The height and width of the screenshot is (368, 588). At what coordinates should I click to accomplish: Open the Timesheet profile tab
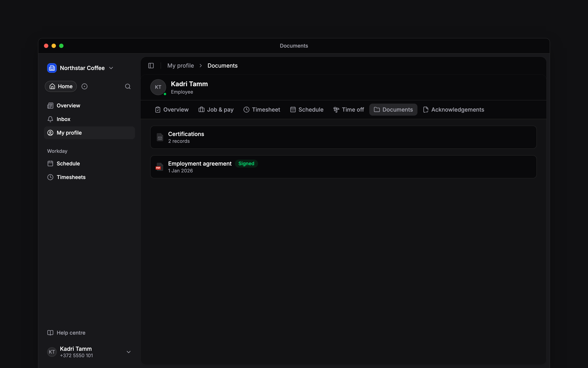click(262, 110)
